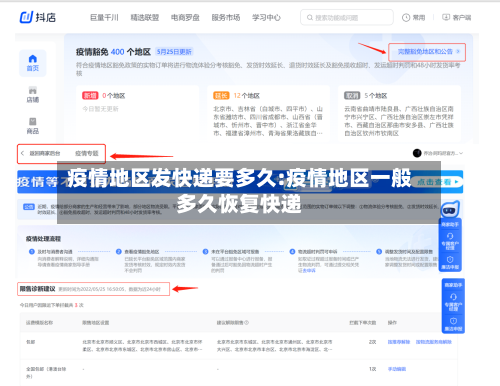
Task: Click the 5个地区 count text
Action: 376,96
